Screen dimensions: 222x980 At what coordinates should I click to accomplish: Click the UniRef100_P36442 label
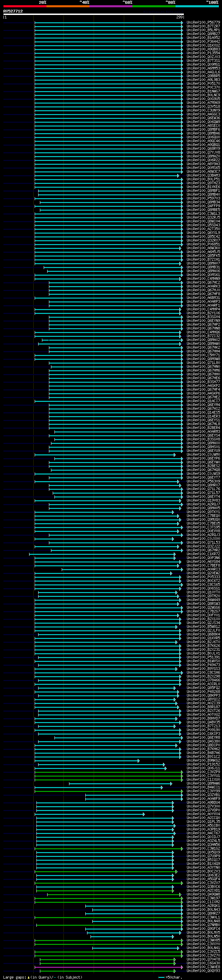tap(203, 41)
